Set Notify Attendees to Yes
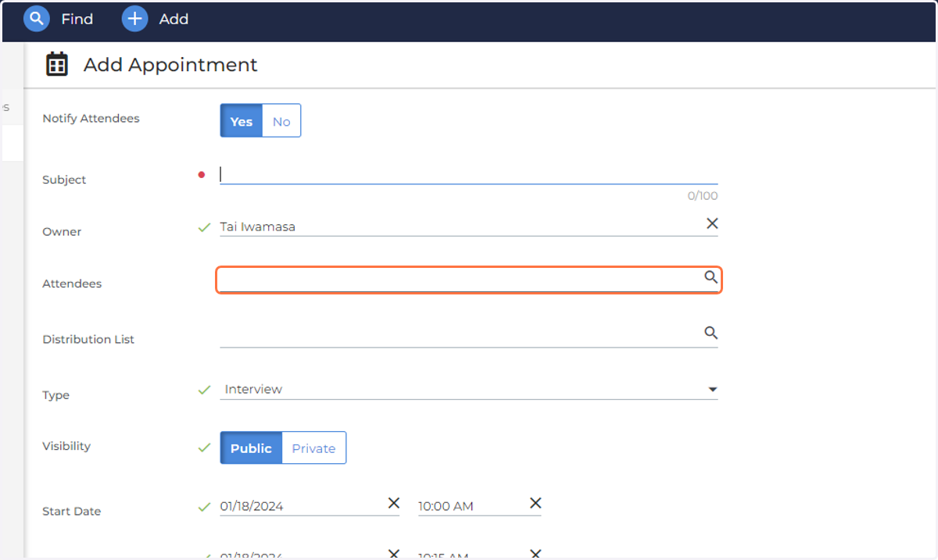The width and height of the screenshot is (938, 560). click(242, 121)
